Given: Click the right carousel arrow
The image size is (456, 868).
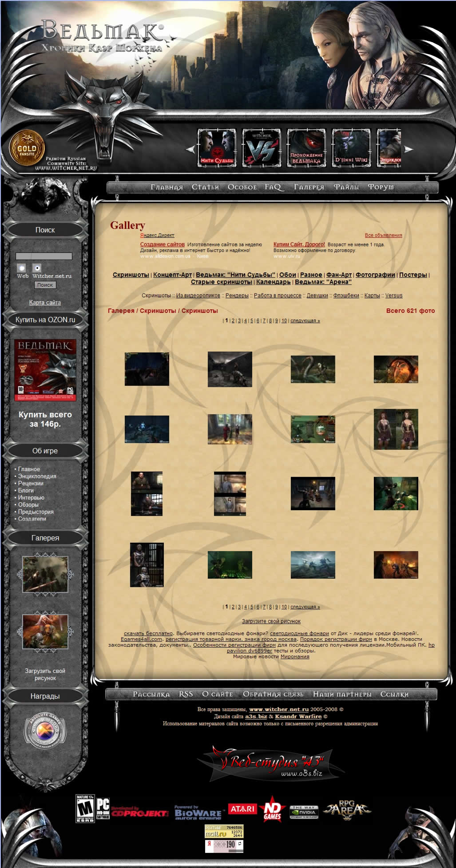Looking at the screenshot, I should coord(409,149).
